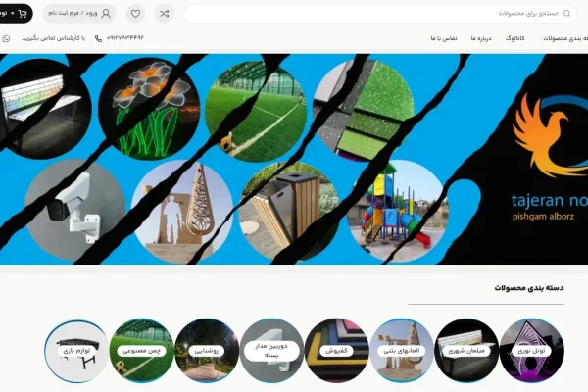Expand دسته بندی محصولات menu

click(563, 38)
